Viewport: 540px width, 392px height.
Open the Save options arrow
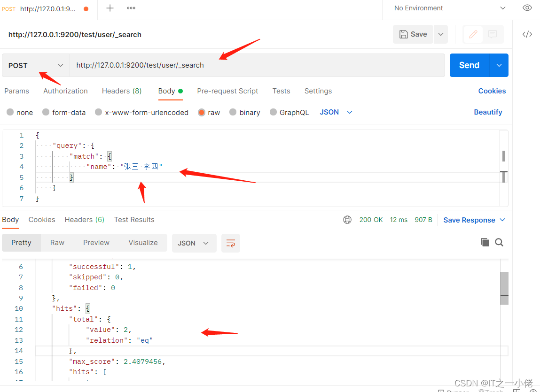[x=440, y=34]
